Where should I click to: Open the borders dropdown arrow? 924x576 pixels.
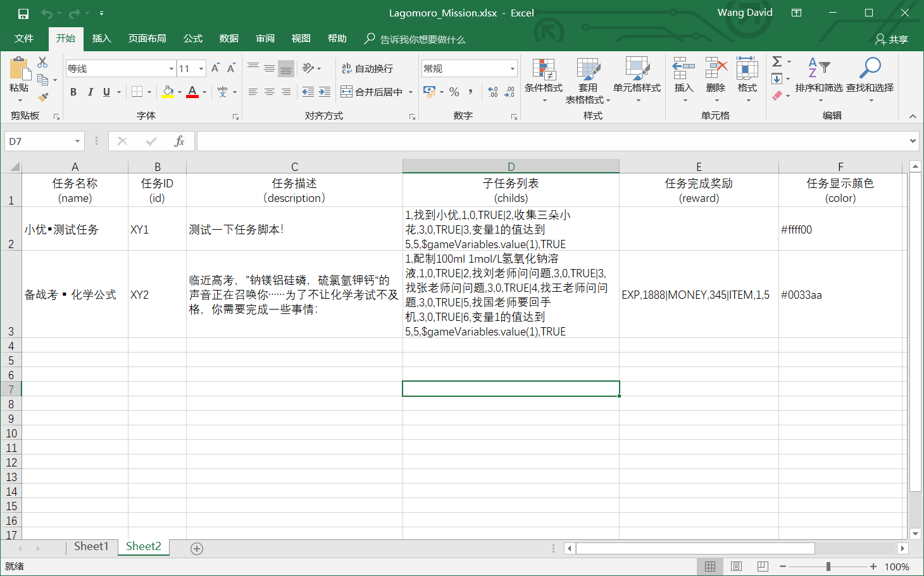(x=149, y=92)
